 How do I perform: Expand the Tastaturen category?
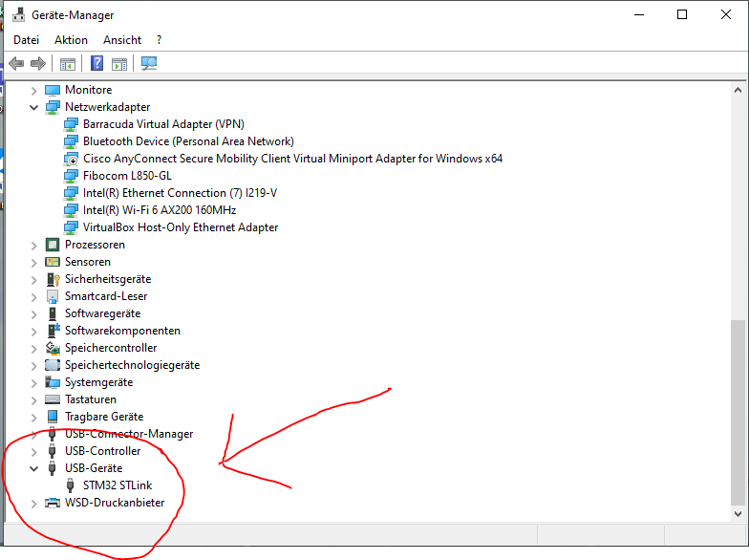click(x=34, y=399)
